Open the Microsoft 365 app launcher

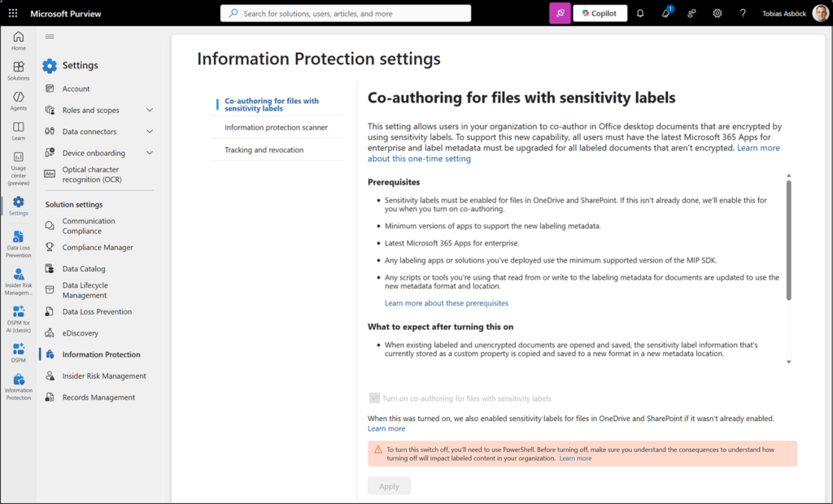pos(11,13)
